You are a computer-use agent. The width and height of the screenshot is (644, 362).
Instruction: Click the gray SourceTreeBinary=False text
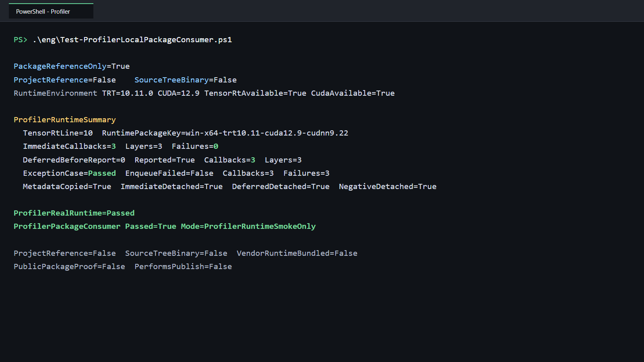[x=176, y=253]
